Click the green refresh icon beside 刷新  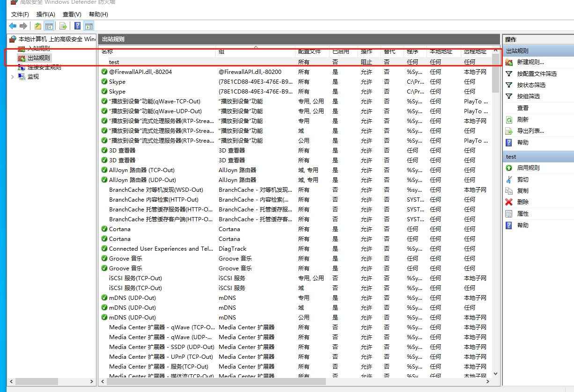pyautogui.click(x=509, y=120)
